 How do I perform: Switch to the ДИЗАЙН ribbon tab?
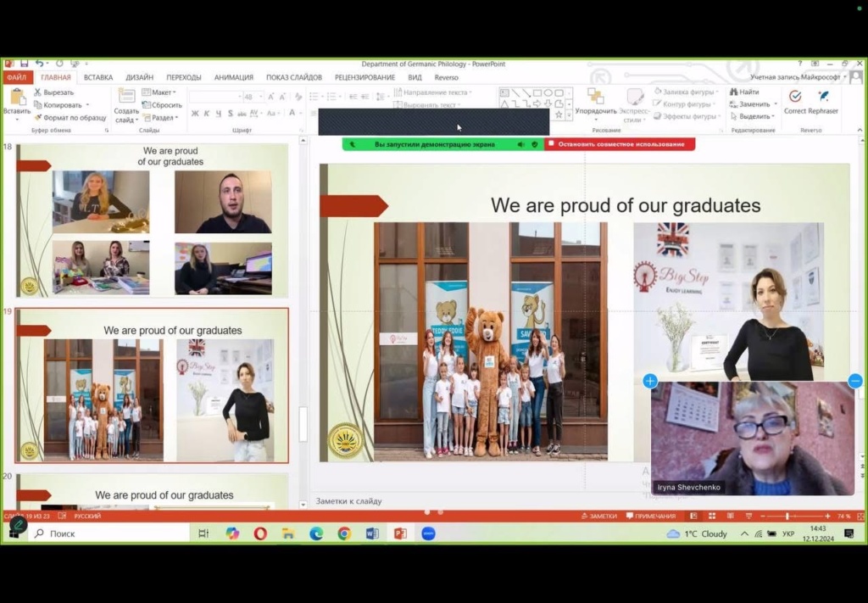(140, 77)
